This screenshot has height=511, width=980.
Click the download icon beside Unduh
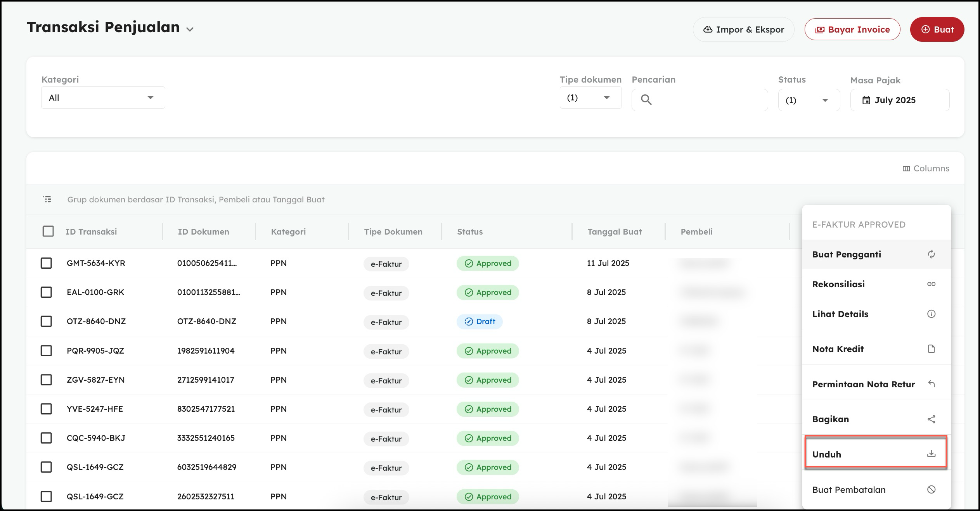tap(931, 454)
